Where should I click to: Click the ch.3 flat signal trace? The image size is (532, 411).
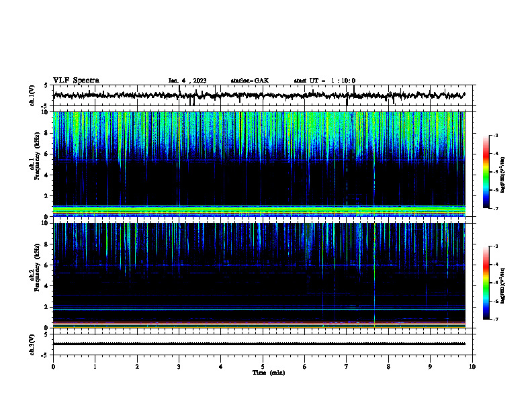coord(259,344)
